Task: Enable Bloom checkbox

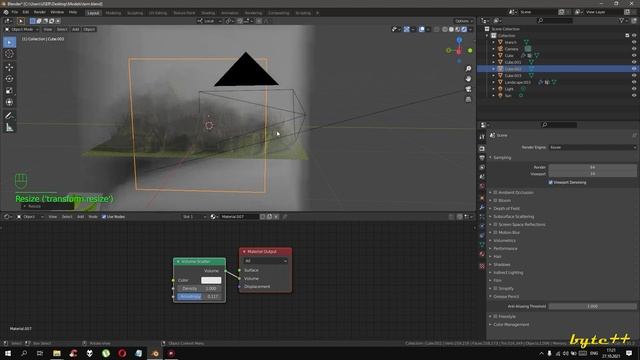Action: click(x=496, y=200)
